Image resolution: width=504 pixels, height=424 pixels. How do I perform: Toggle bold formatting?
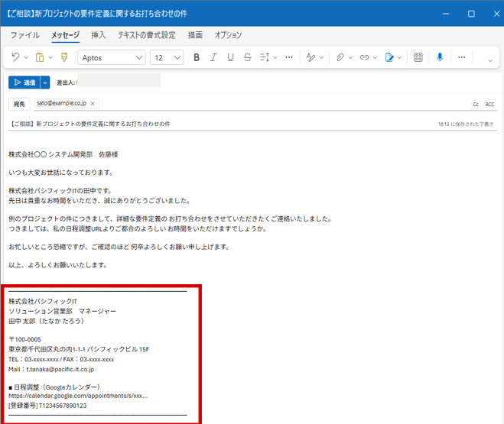[x=197, y=57]
